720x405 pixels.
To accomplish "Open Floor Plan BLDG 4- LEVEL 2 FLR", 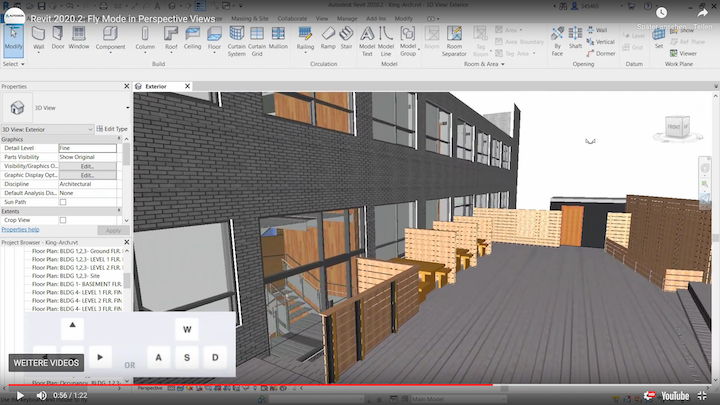I will [x=77, y=301].
